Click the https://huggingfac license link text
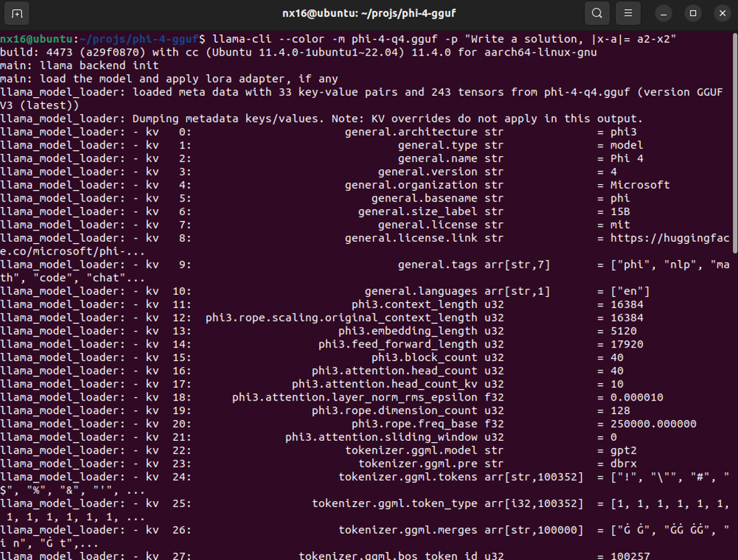This screenshot has height=560, width=738. (x=670, y=238)
